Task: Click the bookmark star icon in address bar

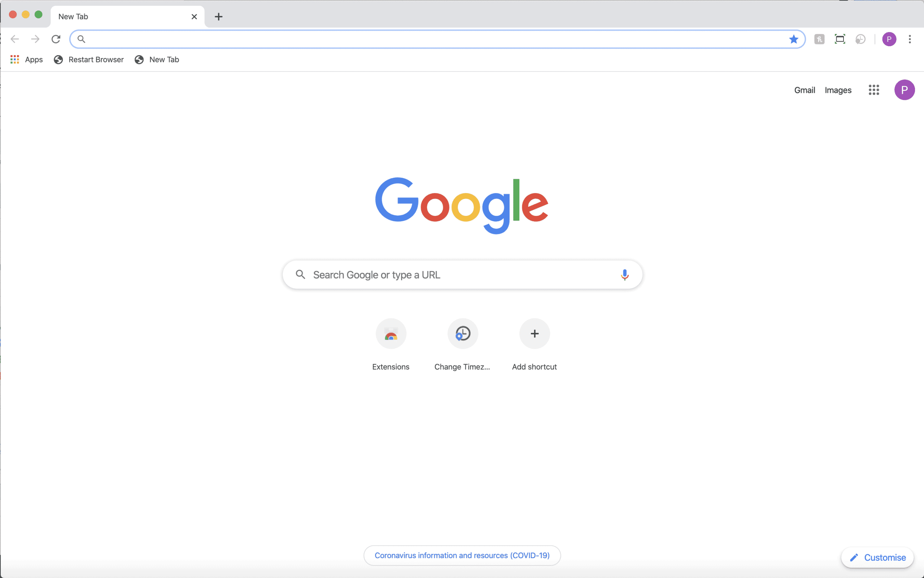Action: point(794,39)
